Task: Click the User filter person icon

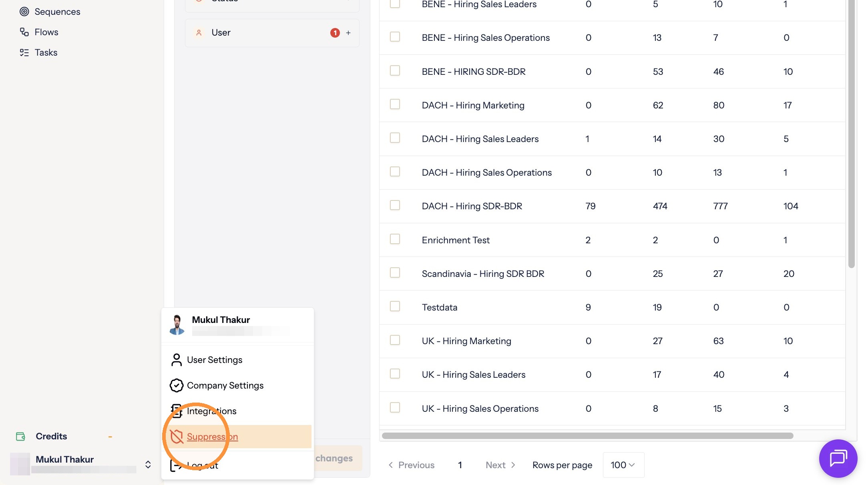Action: click(x=199, y=33)
